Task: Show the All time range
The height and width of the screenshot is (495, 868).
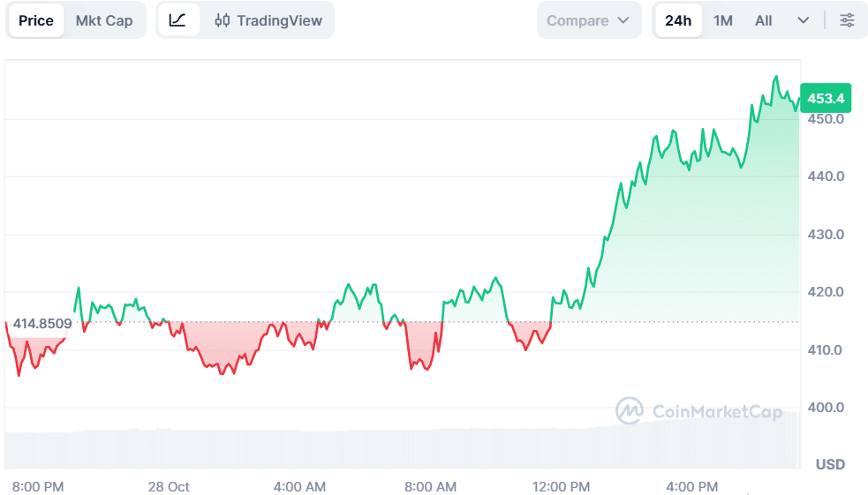Action: point(764,20)
